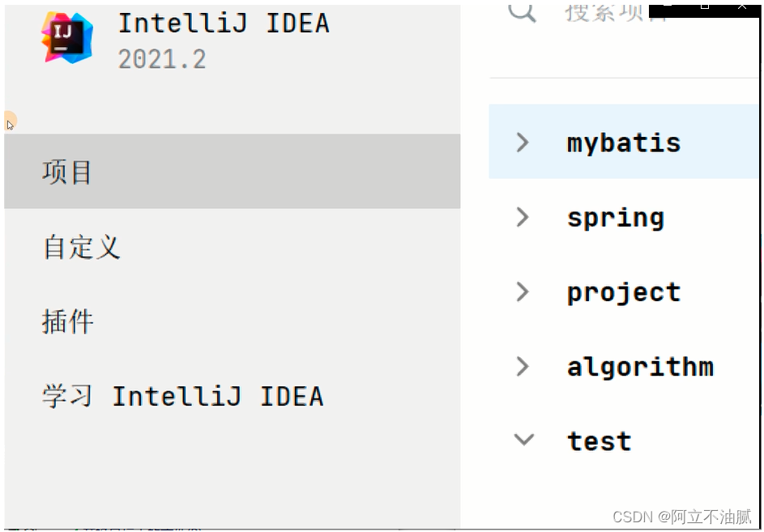Expand the algorithm group arrow
The image size is (764, 532).
pyautogui.click(x=523, y=366)
